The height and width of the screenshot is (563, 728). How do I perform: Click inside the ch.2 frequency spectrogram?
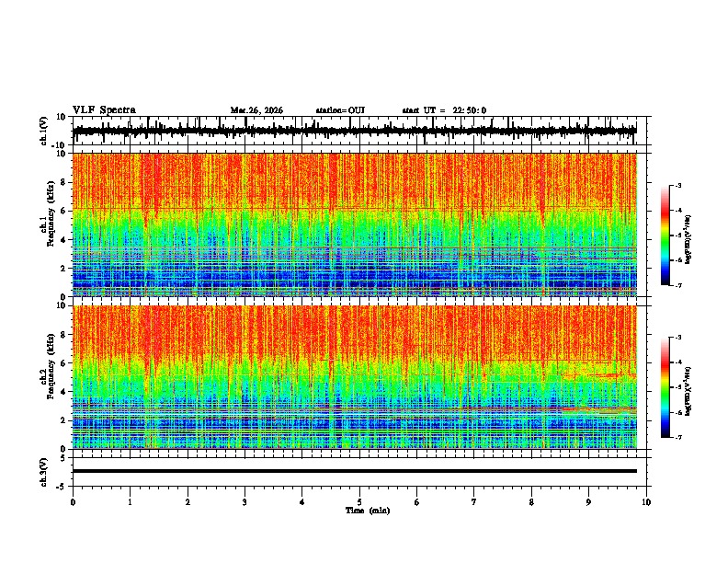coord(355,377)
